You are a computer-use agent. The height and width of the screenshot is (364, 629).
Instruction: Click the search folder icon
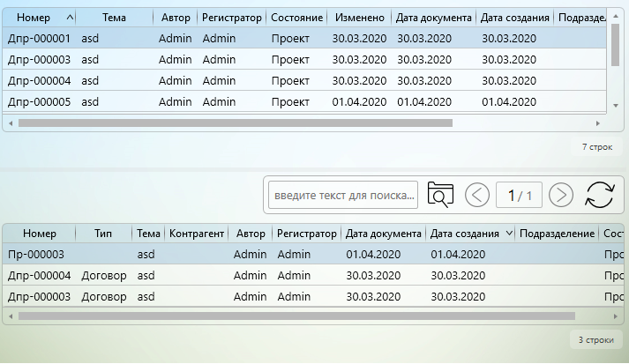pos(439,195)
